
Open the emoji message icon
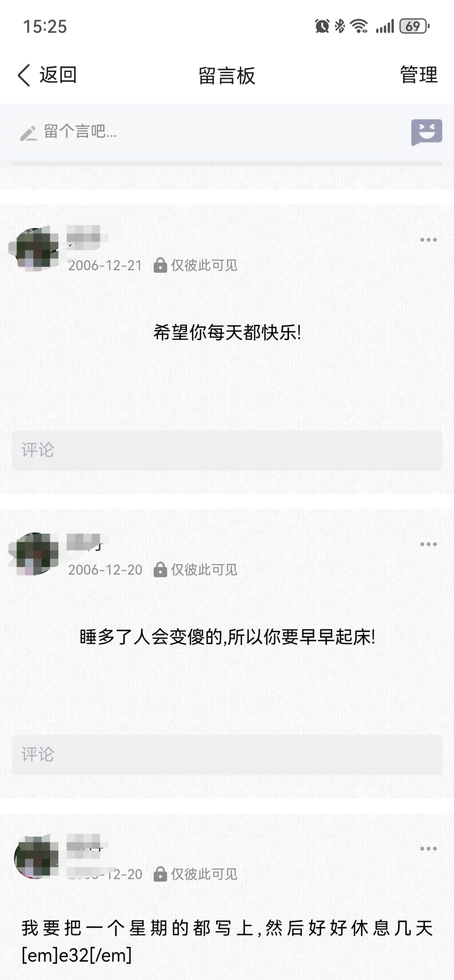click(x=426, y=132)
